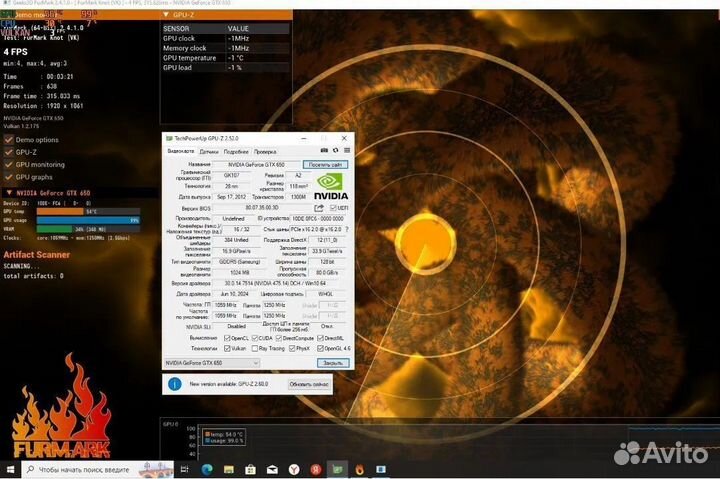Switch to the Датчики tab
This screenshot has height=479, width=720.
tap(209, 152)
